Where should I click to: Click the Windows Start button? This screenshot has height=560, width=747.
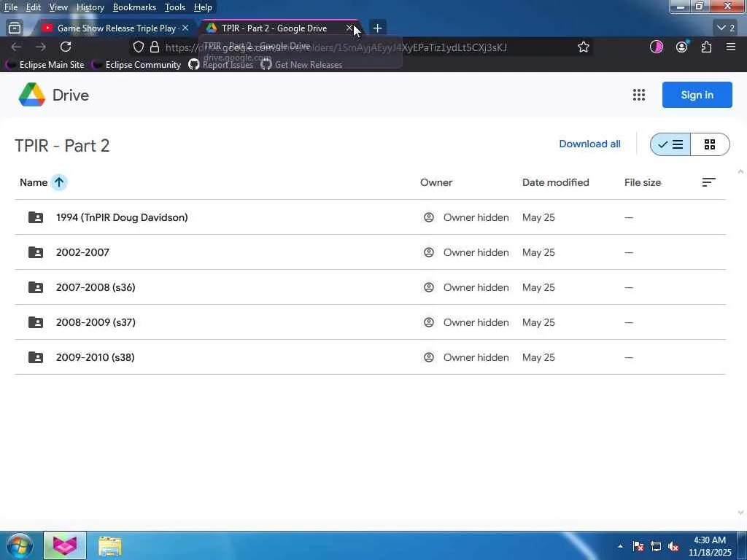pyautogui.click(x=19, y=545)
